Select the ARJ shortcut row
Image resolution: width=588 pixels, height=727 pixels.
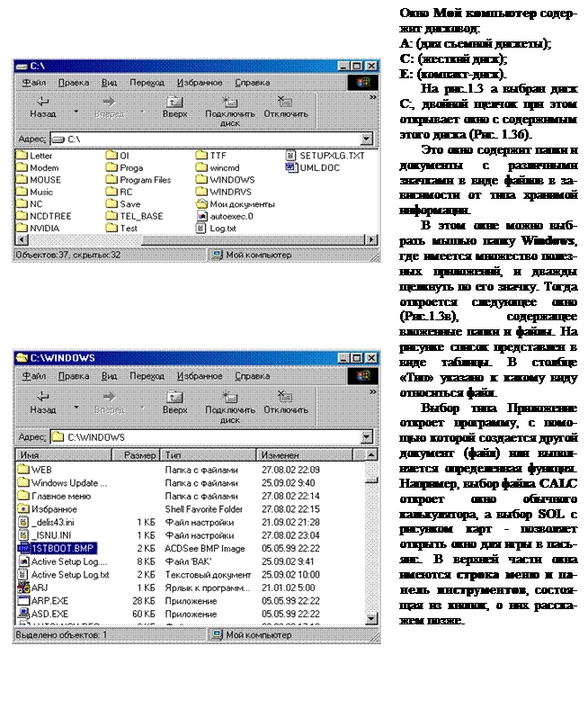click(190, 588)
